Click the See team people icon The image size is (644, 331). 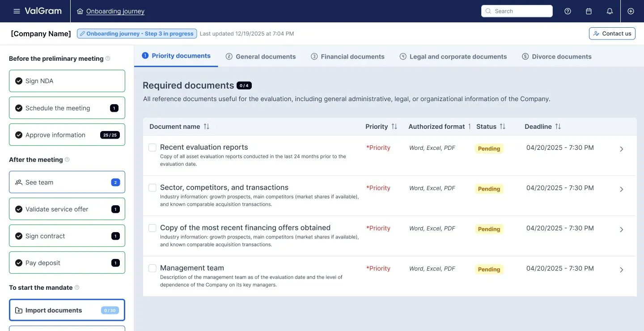pos(18,182)
